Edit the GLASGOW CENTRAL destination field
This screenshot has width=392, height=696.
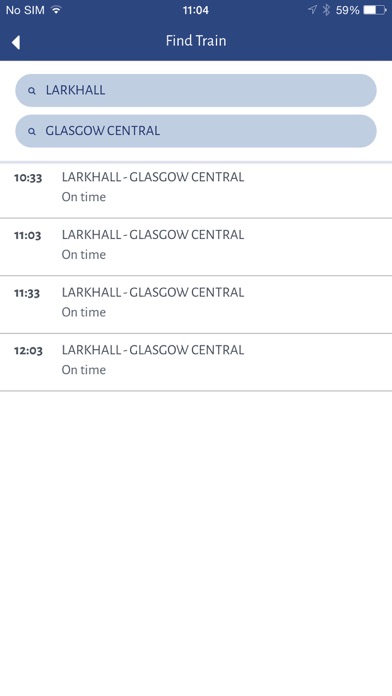(x=196, y=131)
